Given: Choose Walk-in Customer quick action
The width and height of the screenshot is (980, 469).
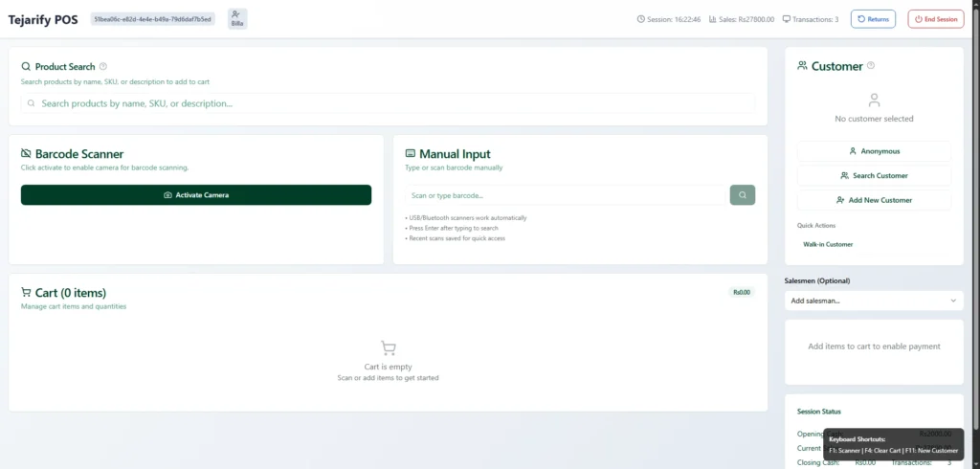Looking at the screenshot, I should coord(828,244).
